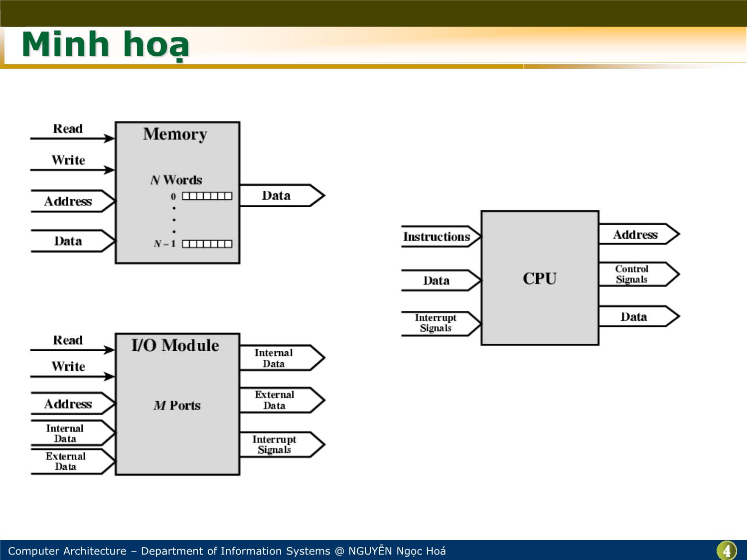Click the Address input arrow of I/O Module

(x=73, y=404)
